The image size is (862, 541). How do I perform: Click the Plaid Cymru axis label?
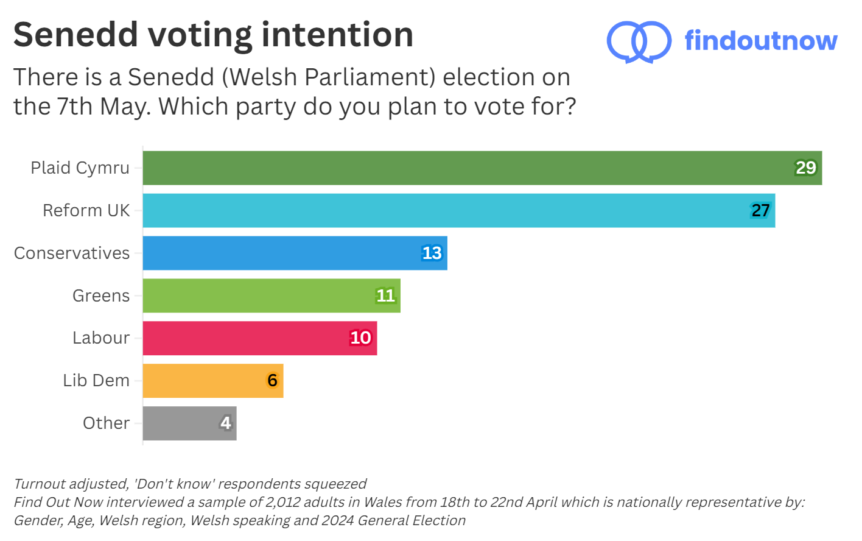tap(80, 168)
